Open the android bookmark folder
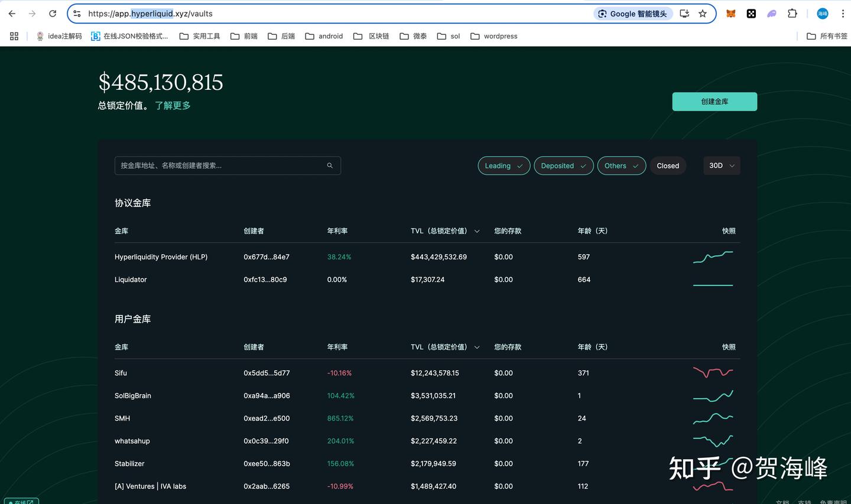Screen dimensions: 851x504 (324, 36)
